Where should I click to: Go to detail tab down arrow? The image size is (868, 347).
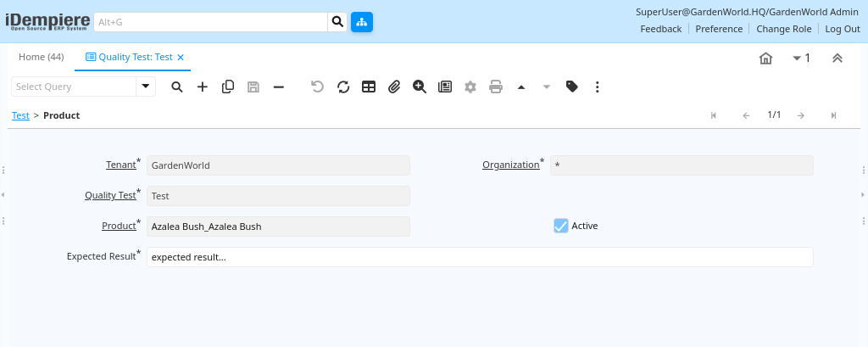tap(547, 87)
